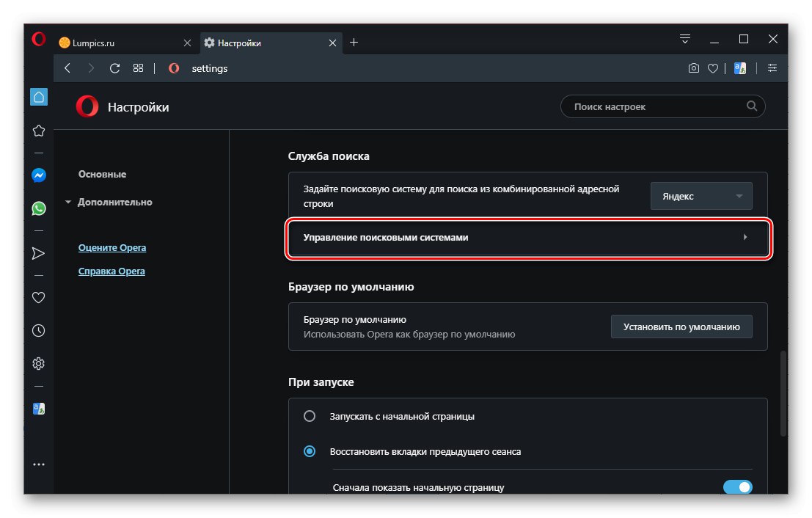Image resolution: width=812 pixels, height=518 pixels.
Task: Select "Запускать с начальной страницы" radio option
Action: click(310, 416)
